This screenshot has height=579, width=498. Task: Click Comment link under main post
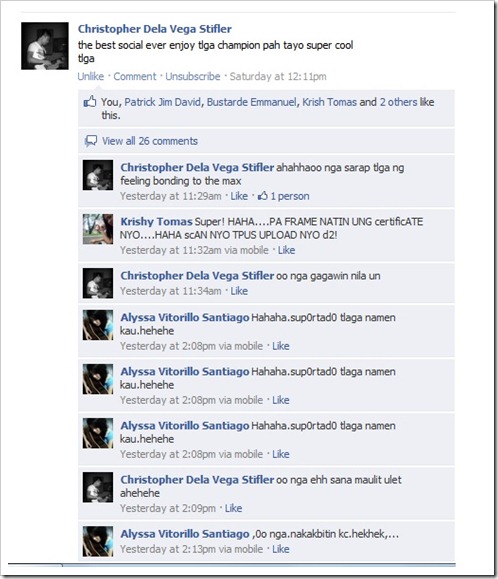coord(135,76)
